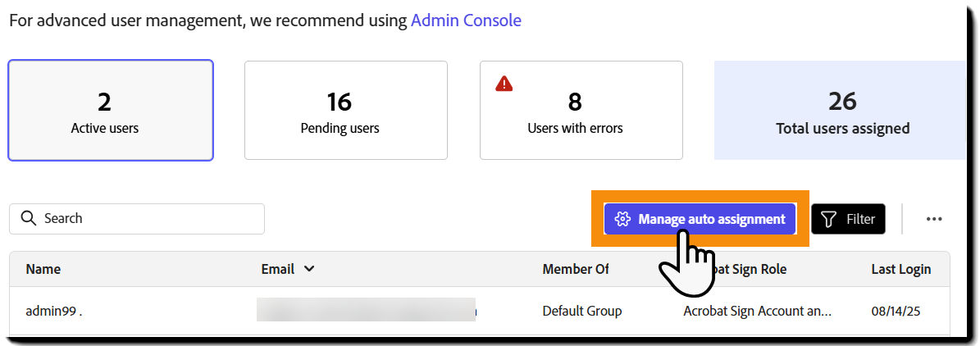View the Total users assigned card
Viewport: 980px width, 346px height.
click(841, 110)
